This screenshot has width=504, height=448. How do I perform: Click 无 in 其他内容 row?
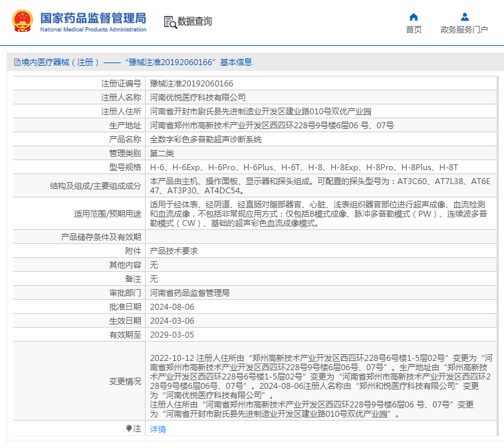(154, 265)
